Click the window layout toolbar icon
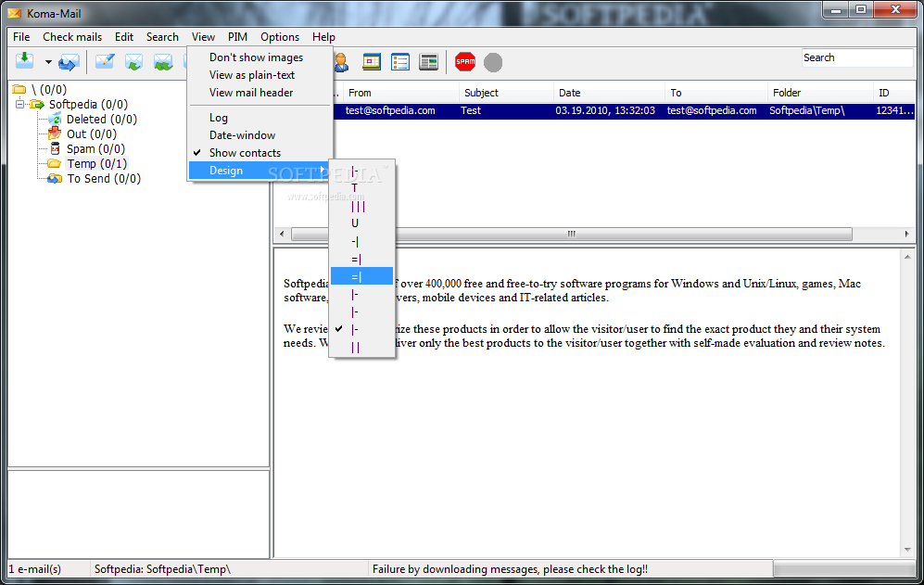Viewport: 924px width, 585px height. pyautogui.click(x=428, y=62)
